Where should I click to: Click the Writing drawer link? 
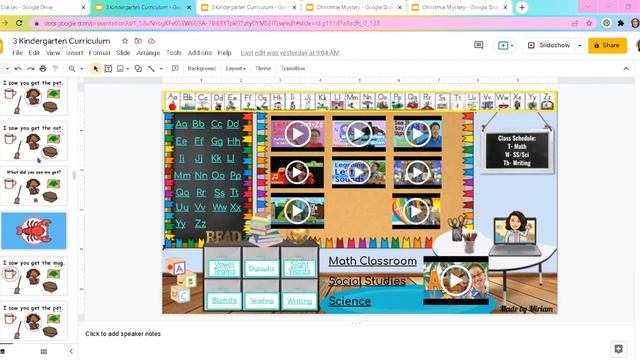(299, 301)
